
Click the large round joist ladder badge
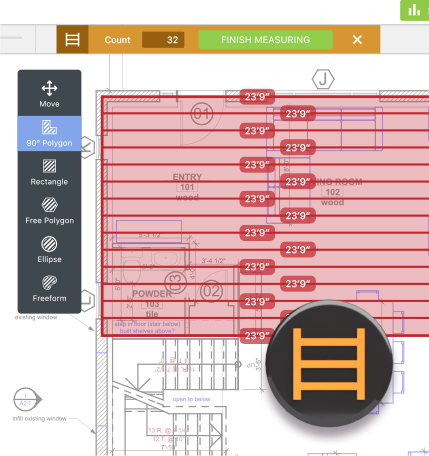[x=329, y=363]
